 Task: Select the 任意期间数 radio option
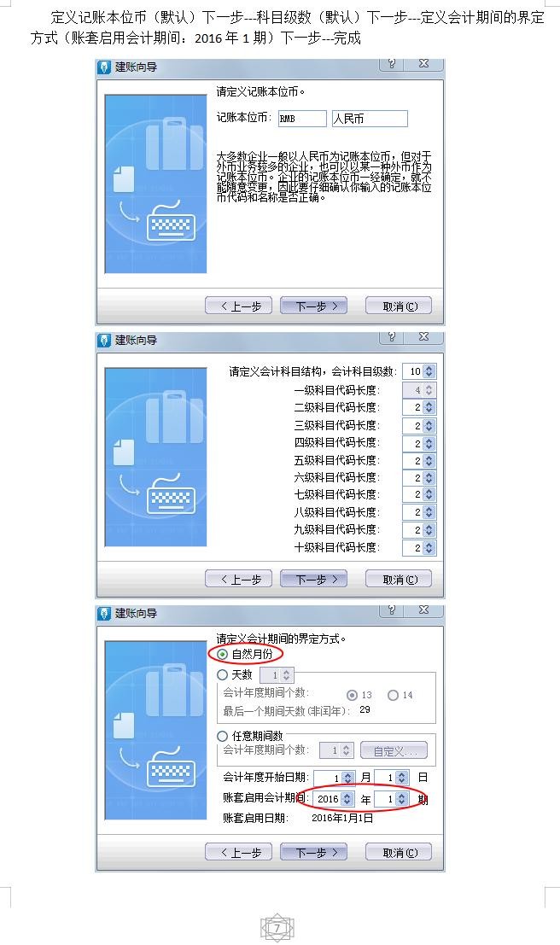click(223, 736)
